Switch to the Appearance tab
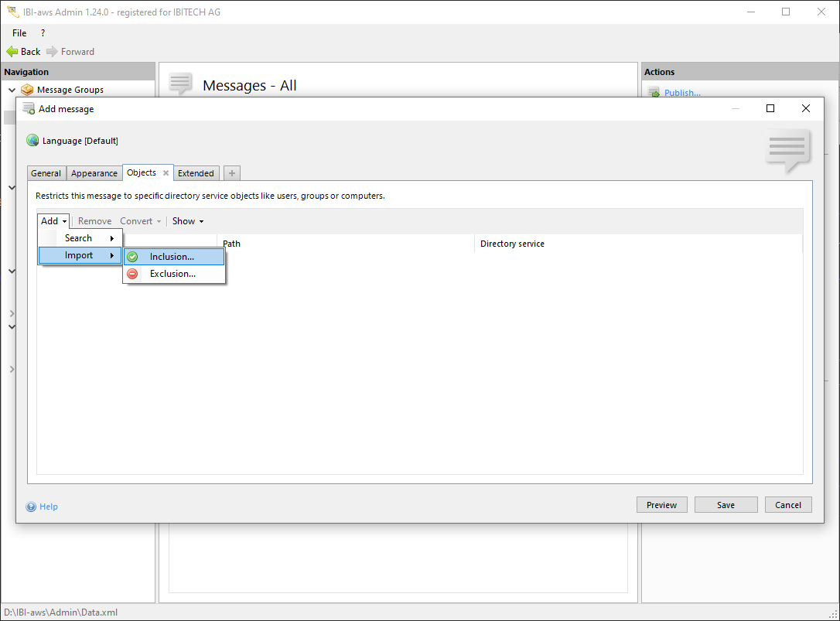 click(x=94, y=173)
